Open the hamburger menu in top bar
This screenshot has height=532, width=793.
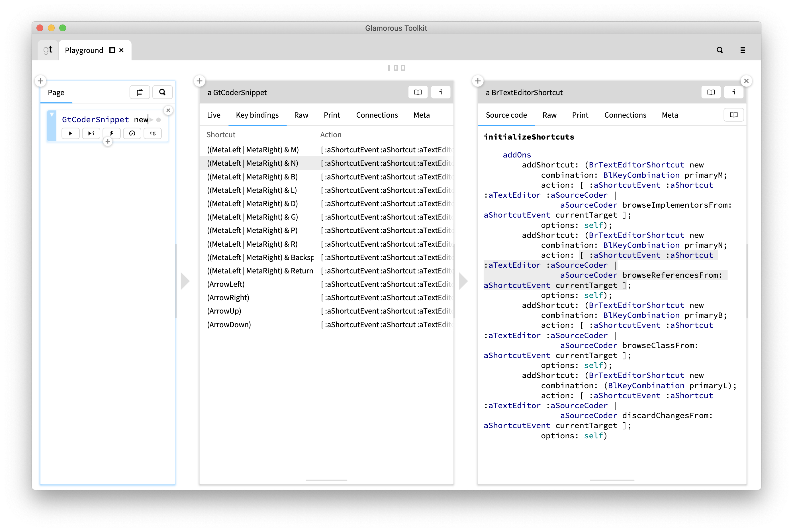tap(743, 50)
